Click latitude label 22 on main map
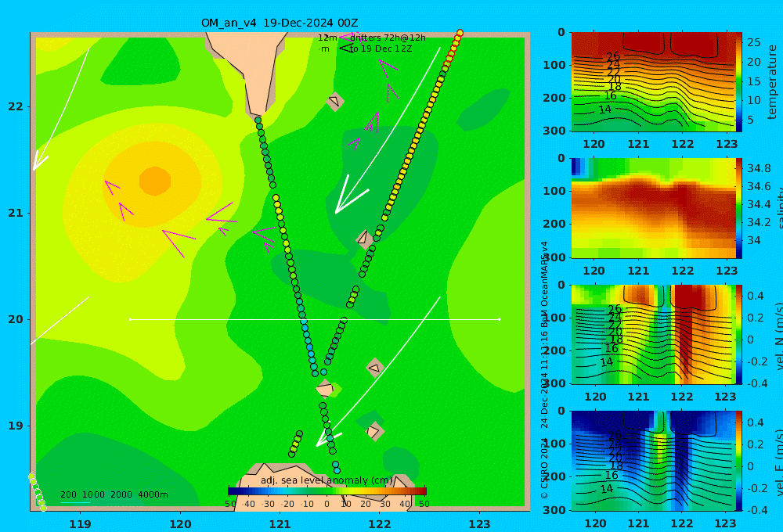This screenshot has width=783, height=532. (16, 106)
